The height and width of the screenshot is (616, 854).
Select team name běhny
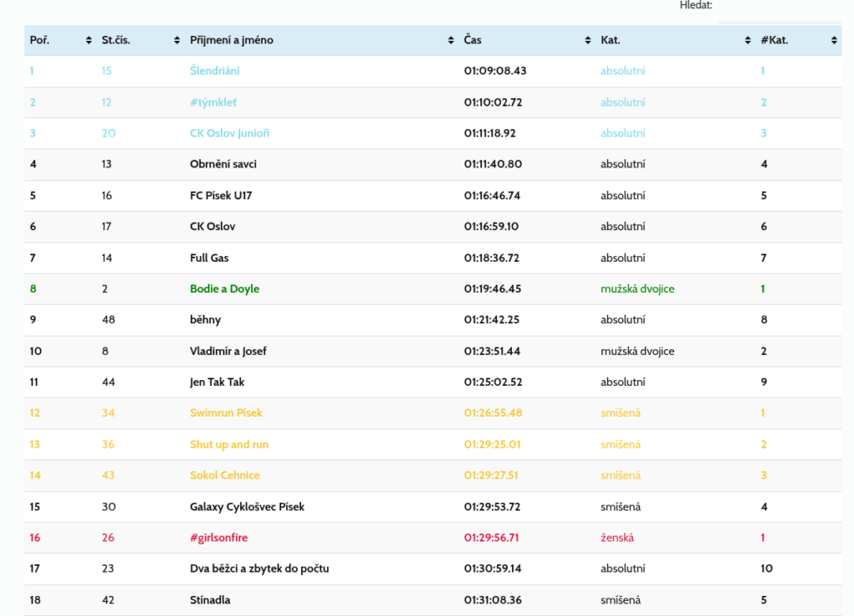(x=205, y=320)
